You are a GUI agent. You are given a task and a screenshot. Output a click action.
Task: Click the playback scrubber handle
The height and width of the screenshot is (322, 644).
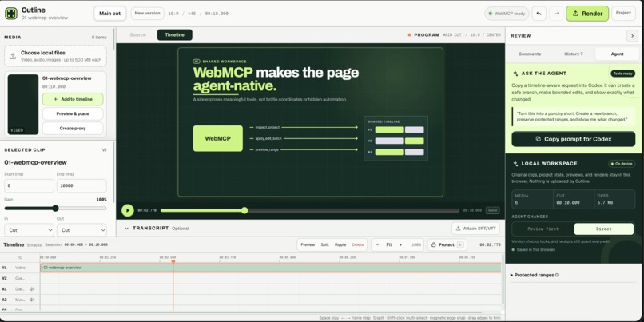pyautogui.click(x=244, y=210)
